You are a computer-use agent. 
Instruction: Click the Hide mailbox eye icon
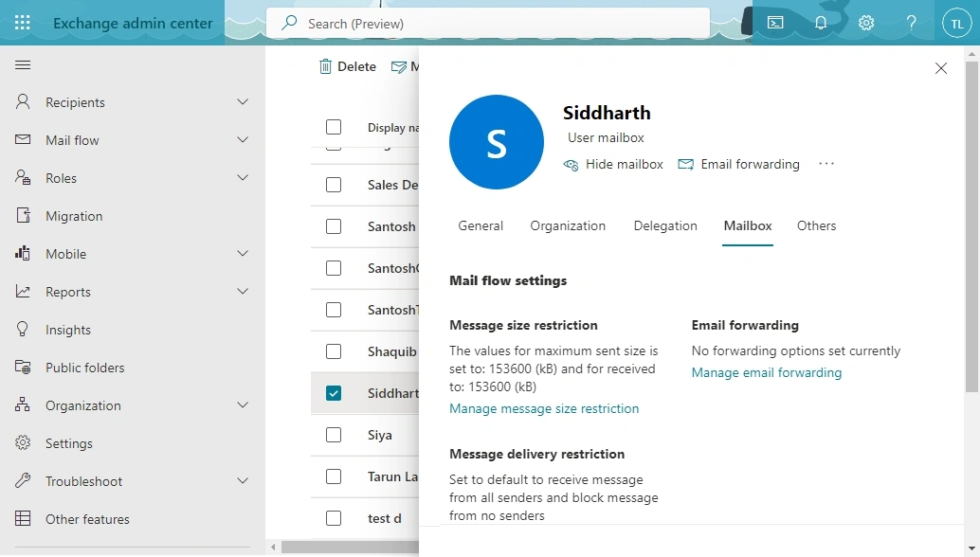coord(571,165)
